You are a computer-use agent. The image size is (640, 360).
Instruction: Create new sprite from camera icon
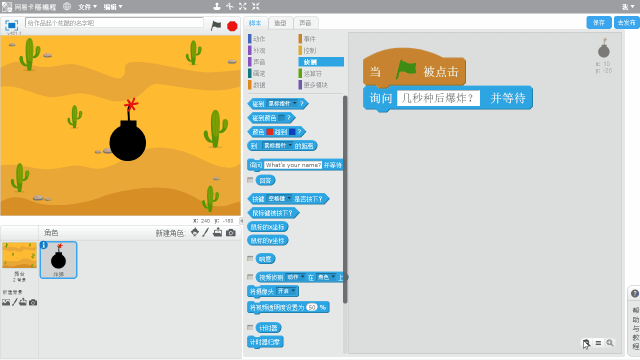pyautogui.click(x=231, y=233)
